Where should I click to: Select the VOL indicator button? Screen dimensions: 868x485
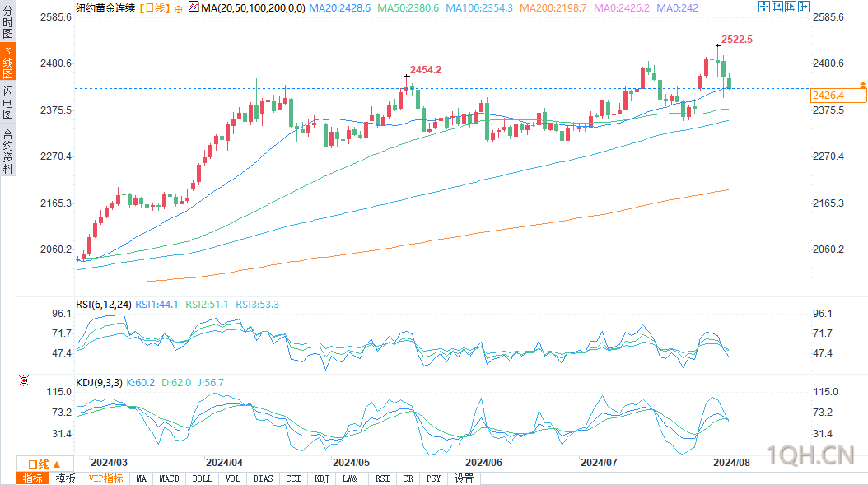(x=233, y=478)
